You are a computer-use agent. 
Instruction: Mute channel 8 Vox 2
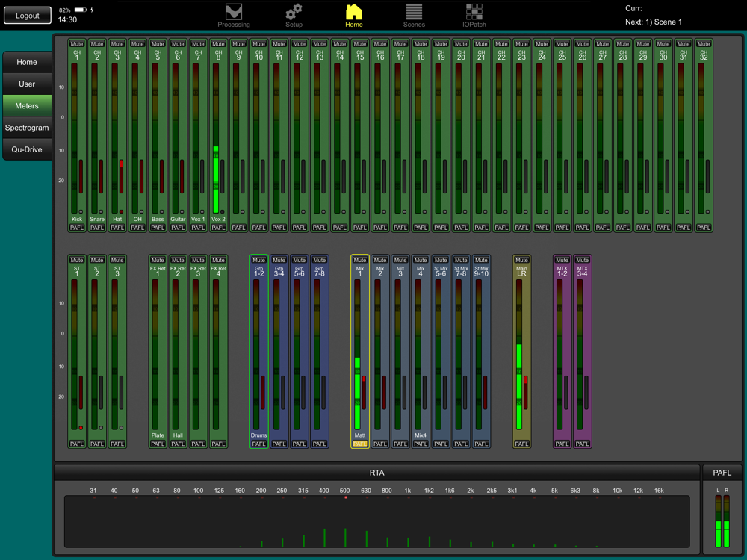tap(218, 44)
